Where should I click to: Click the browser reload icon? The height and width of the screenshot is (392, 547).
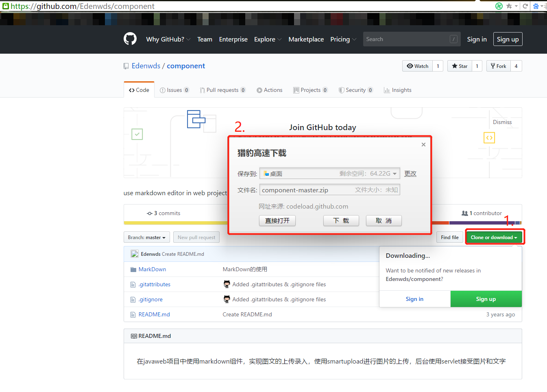(x=525, y=6)
